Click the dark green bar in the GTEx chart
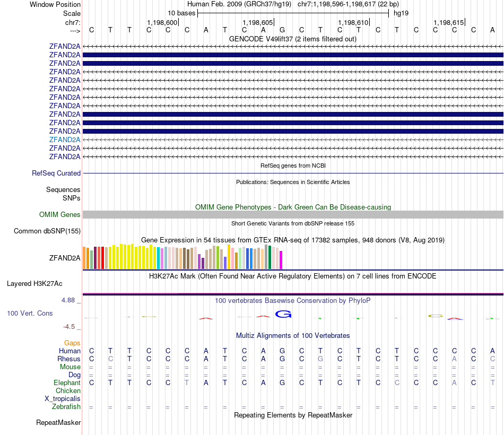Image resolution: width=504 pixels, height=435 pixels. point(270,257)
